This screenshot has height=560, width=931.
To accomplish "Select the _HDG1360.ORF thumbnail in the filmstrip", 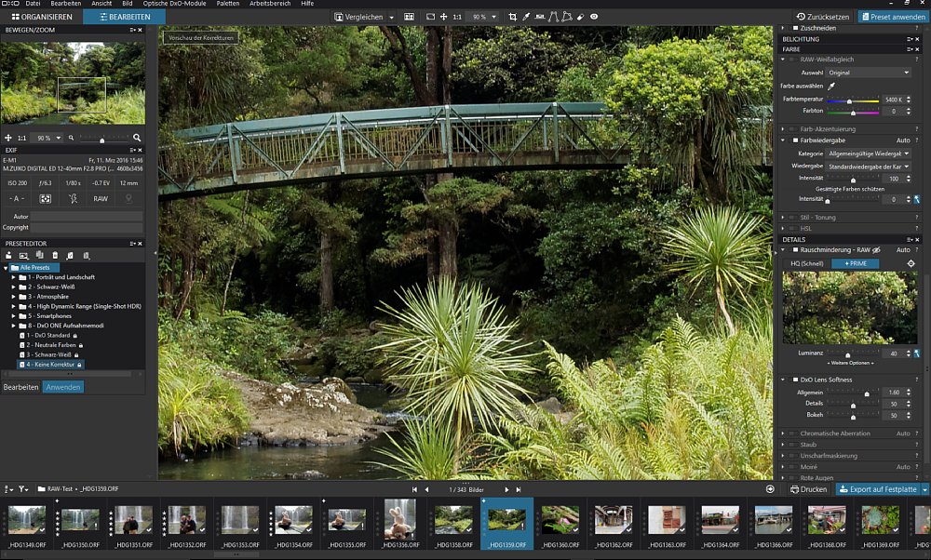I will point(560,519).
